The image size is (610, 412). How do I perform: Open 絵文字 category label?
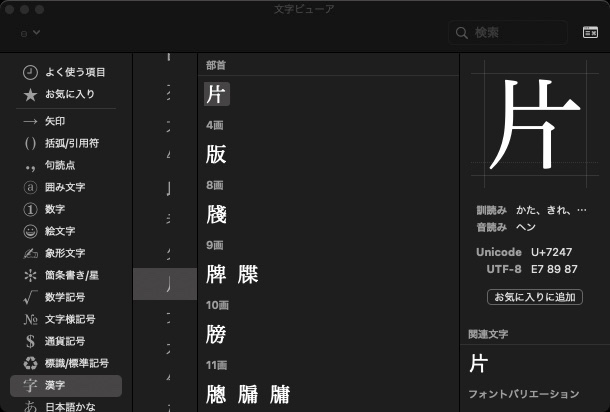tap(60, 231)
